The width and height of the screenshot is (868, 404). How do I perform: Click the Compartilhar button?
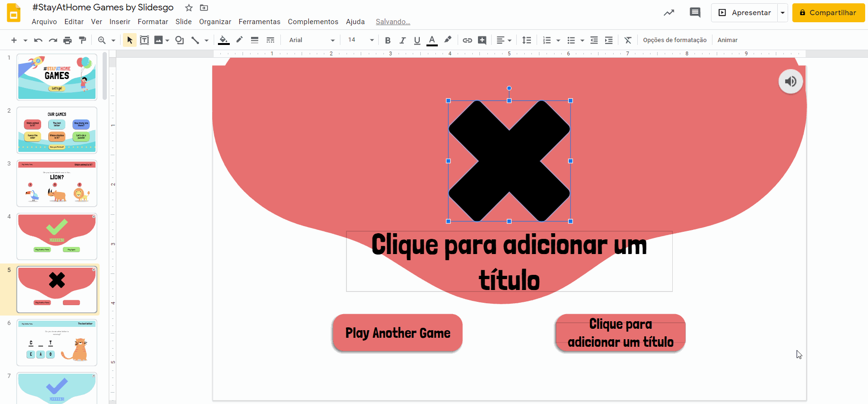828,13
